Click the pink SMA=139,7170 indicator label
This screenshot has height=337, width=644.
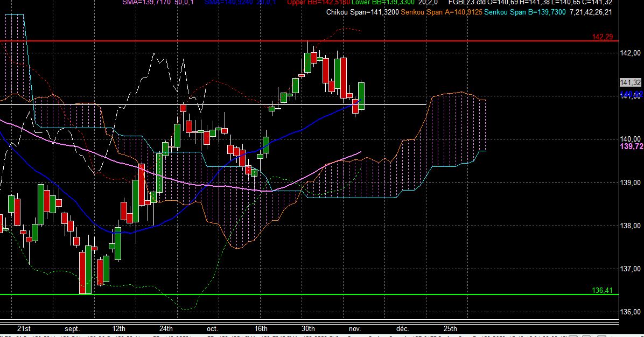pyautogui.click(x=147, y=2)
